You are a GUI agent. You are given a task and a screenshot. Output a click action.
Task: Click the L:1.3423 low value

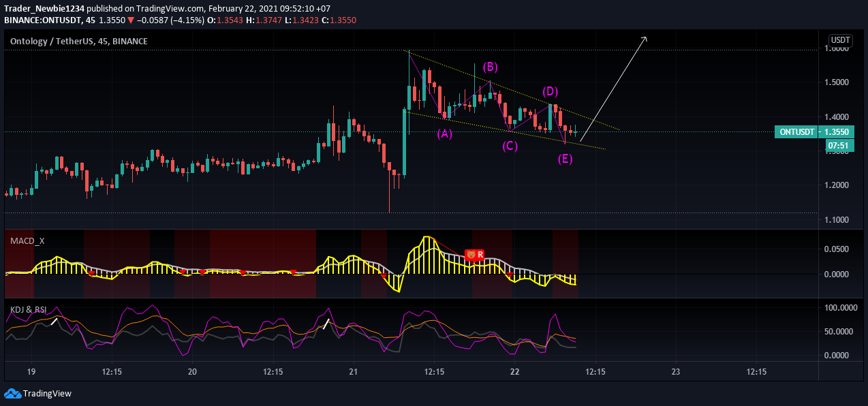click(x=303, y=20)
